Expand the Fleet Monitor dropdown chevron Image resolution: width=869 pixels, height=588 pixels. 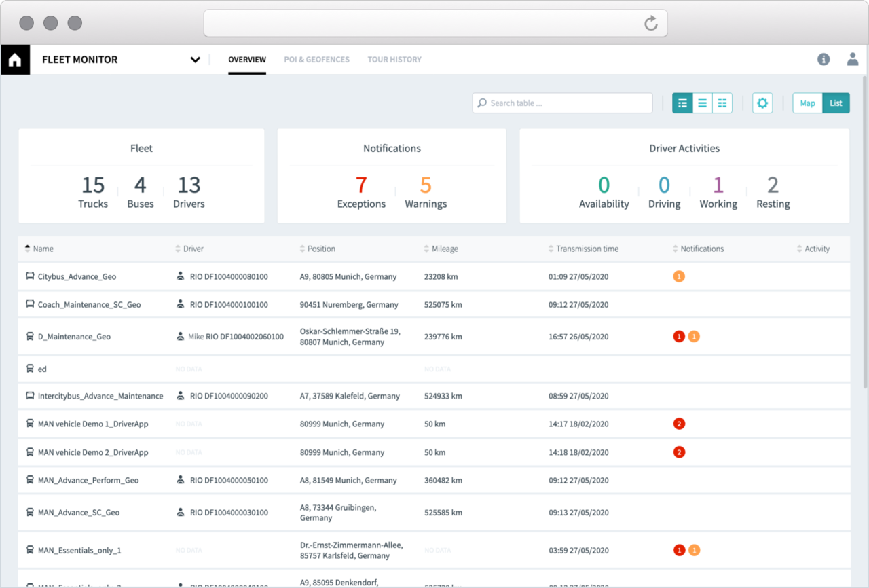tap(196, 60)
